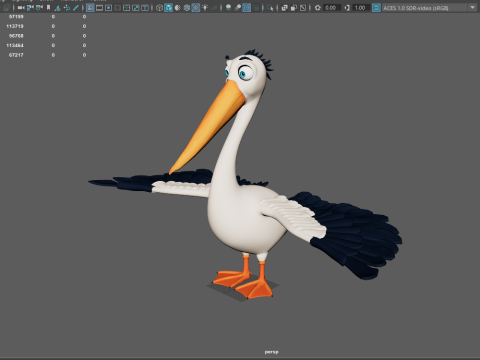Toggle Multisample Anti-aliasing icon

(x=246, y=7)
